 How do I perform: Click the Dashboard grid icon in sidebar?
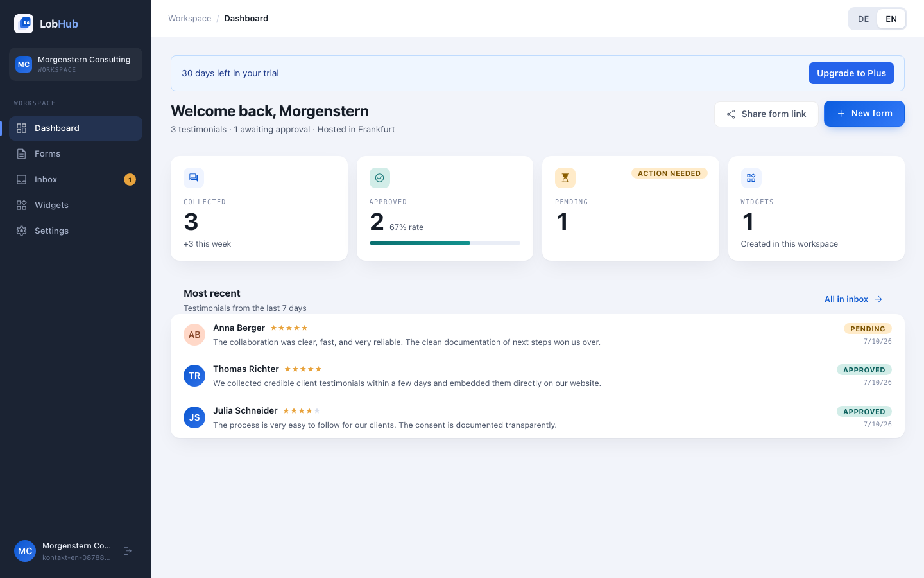click(22, 128)
